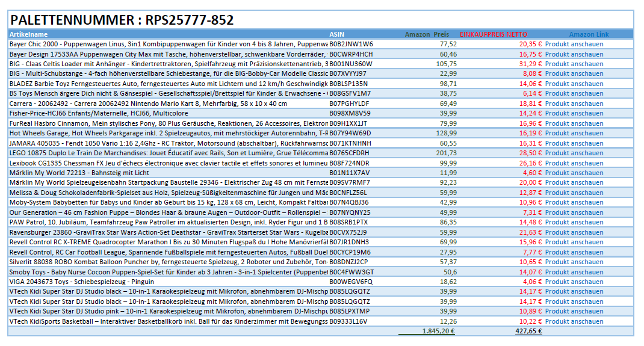Image resolution: width=644 pixels, height=346 pixels.
Task: Open 'Produkt anschauen' link for LEGO 10875 Duplo
Action: (574, 153)
